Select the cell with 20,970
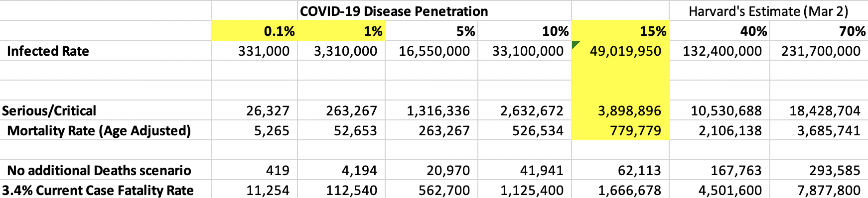Image resolution: width=868 pixels, height=198 pixels. click(432, 170)
